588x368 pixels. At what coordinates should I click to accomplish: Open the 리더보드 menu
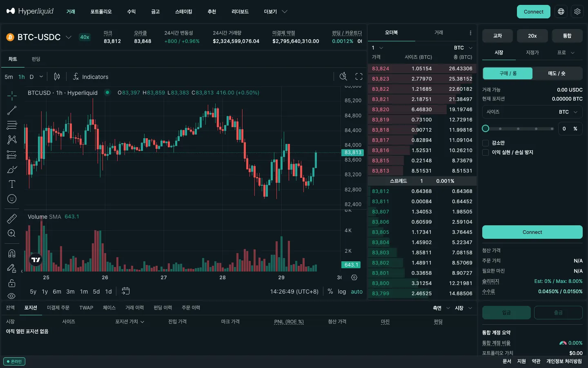(240, 11)
